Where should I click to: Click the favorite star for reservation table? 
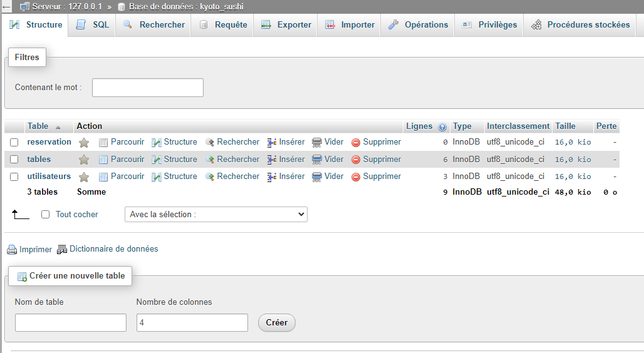[x=84, y=143]
